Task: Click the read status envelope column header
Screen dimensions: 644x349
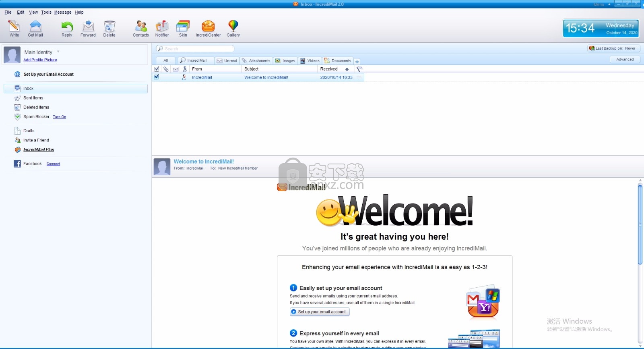Action: 175,69
